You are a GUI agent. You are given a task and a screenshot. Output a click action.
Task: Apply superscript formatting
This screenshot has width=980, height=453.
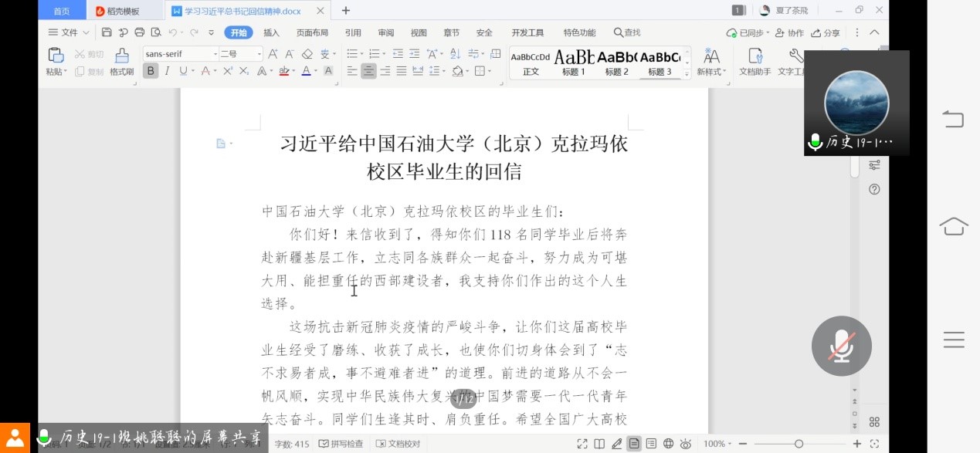tap(228, 71)
